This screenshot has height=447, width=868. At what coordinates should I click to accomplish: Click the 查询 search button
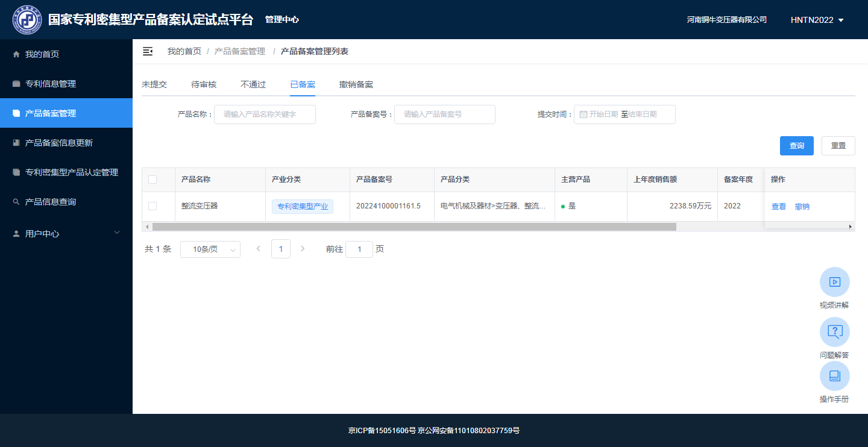point(797,146)
